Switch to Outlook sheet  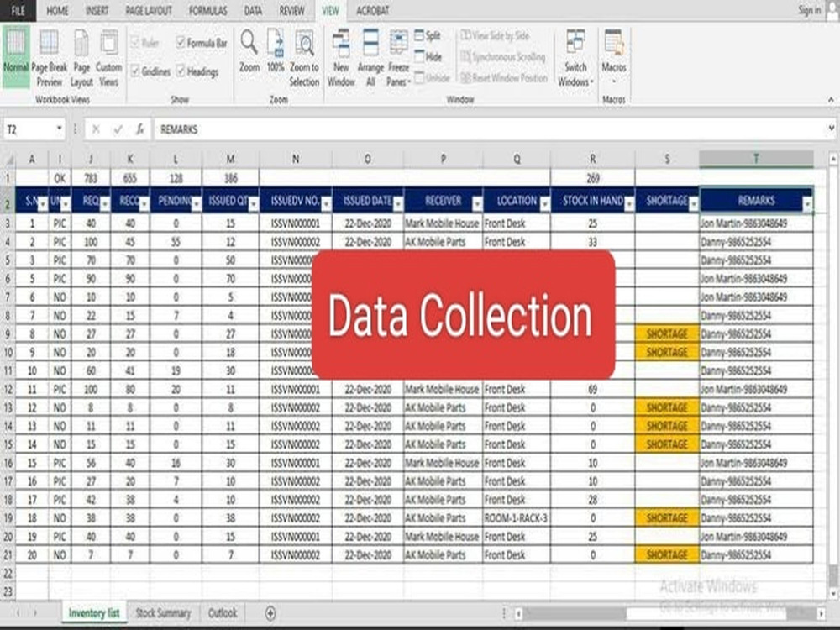(x=223, y=613)
